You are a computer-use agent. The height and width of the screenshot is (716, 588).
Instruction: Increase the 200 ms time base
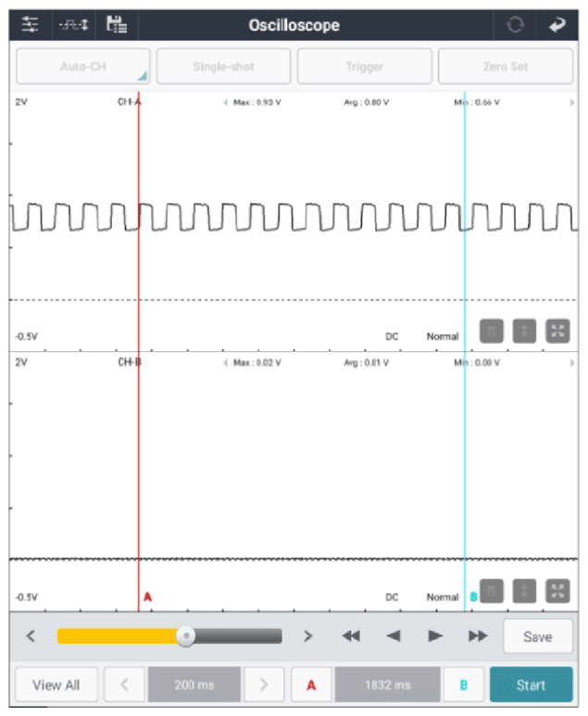(x=264, y=685)
